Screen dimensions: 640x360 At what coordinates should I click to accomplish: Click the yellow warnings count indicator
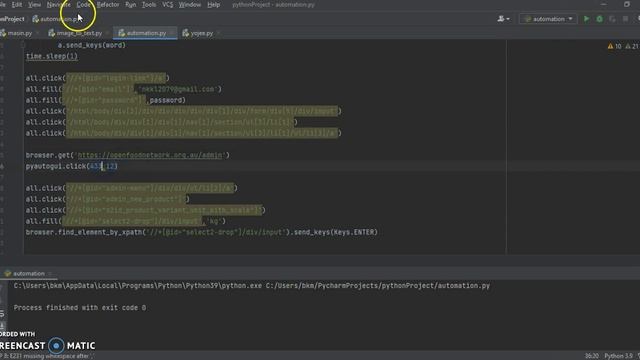click(614, 47)
